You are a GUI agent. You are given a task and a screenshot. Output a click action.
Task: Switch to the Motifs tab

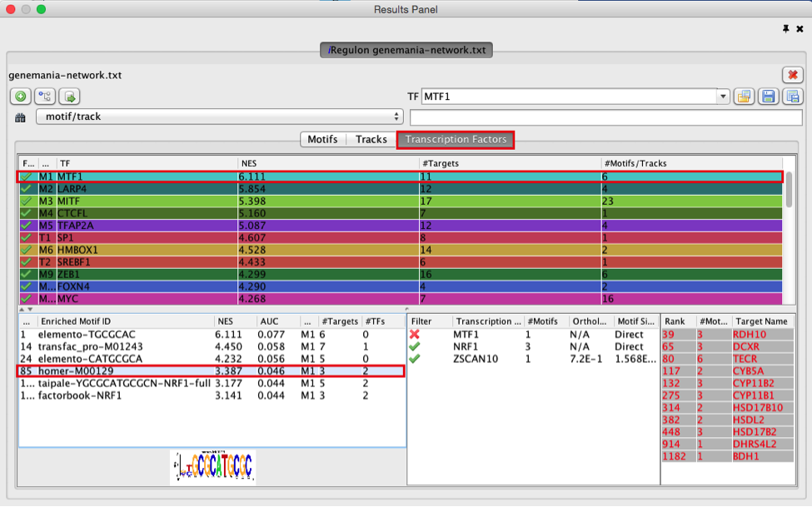[322, 139]
